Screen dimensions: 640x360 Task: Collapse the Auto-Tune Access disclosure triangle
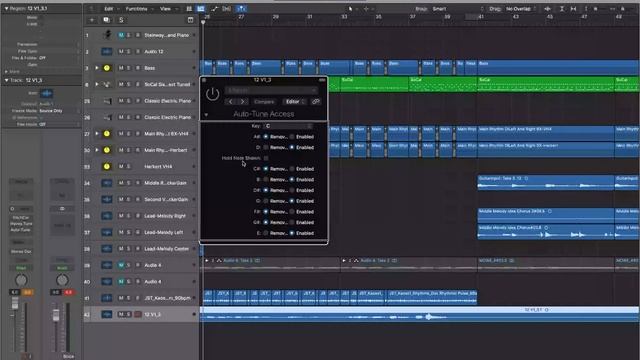pos(206,115)
